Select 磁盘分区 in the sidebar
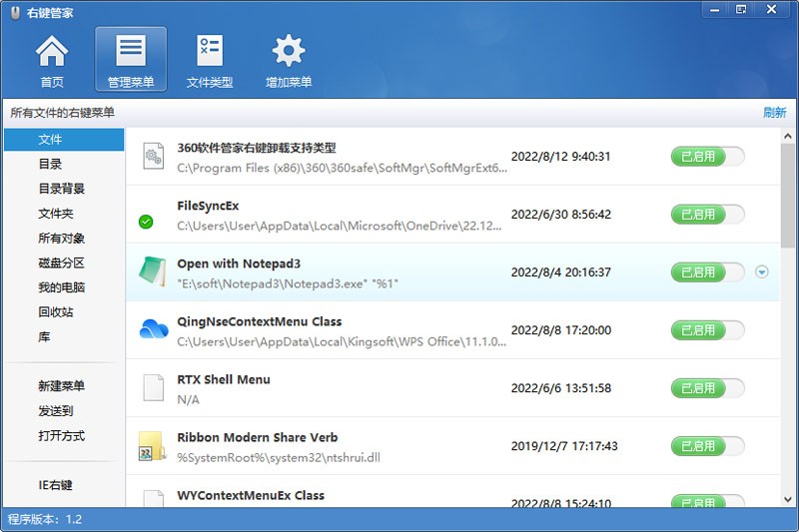The width and height of the screenshot is (799, 532). 64,263
